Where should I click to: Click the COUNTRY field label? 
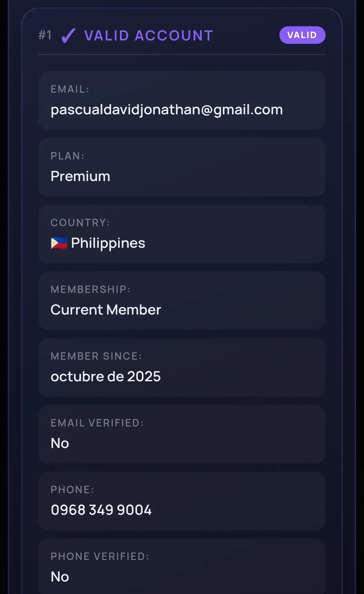tap(80, 223)
